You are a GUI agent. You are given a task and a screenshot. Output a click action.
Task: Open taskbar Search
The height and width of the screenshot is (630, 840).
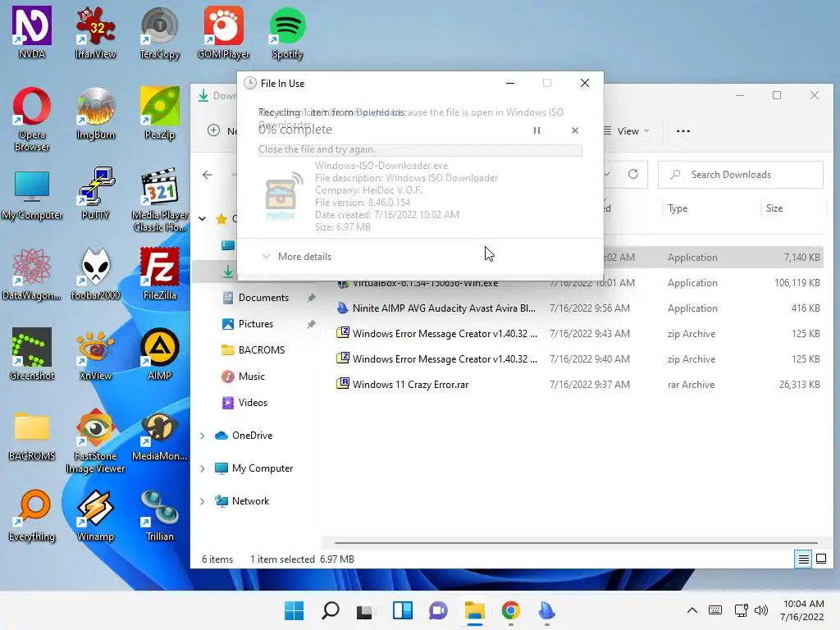pos(330,610)
